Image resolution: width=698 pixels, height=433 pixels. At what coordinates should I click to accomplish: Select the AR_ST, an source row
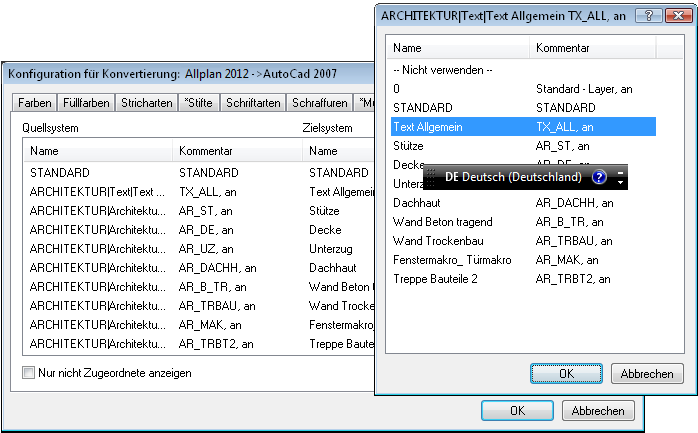199,210
